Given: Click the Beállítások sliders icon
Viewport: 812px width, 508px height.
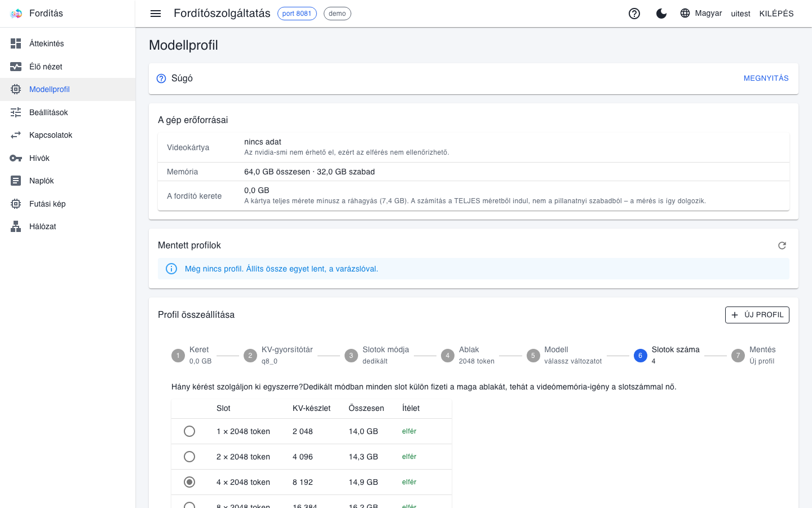Looking at the screenshot, I should (16, 112).
